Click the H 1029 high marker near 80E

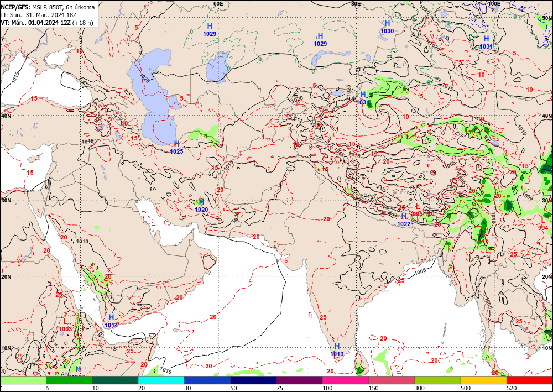tap(320, 39)
